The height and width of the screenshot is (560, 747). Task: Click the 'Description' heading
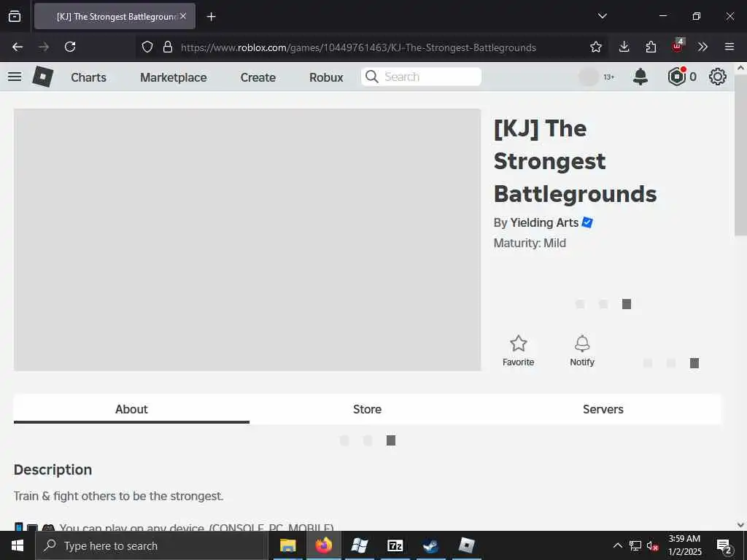[53, 470]
